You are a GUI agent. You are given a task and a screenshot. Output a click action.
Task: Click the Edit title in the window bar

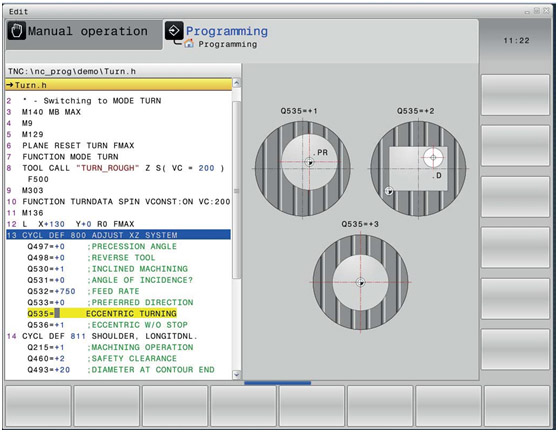(19, 12)
